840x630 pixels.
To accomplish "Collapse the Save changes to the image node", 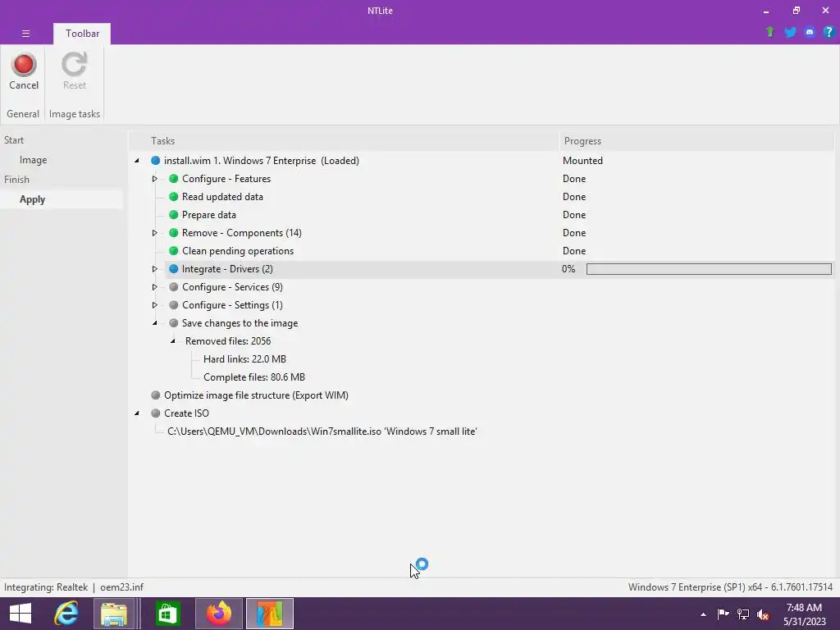I will (155, 323).
